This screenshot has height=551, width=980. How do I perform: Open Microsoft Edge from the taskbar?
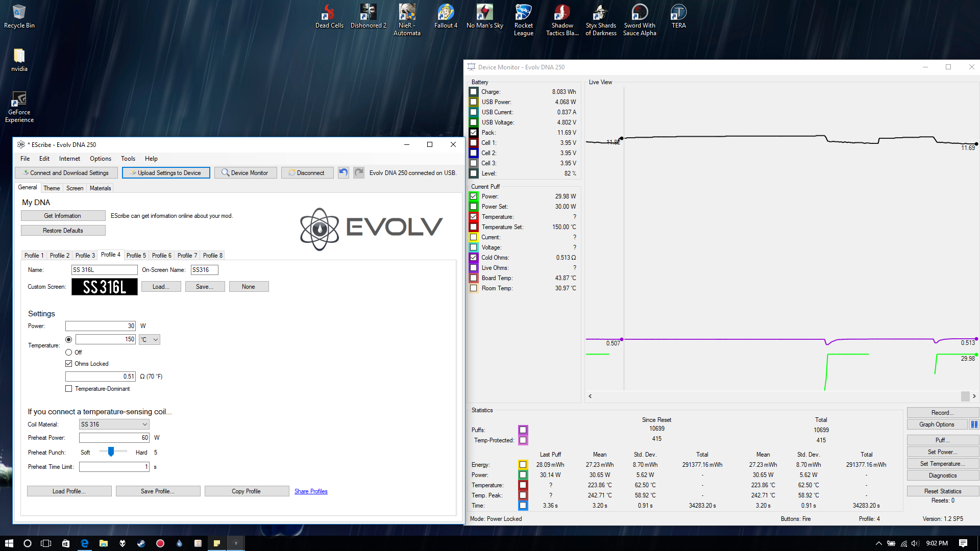pos(85,543)
